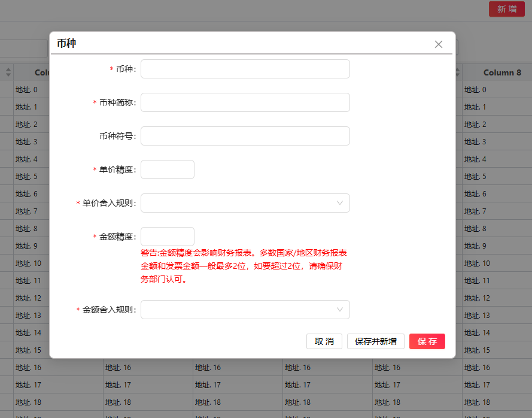The width and height of the screenshot is (532, 418).
Task: Click 地址. 17 in the first column
Action: pos(28,384)
